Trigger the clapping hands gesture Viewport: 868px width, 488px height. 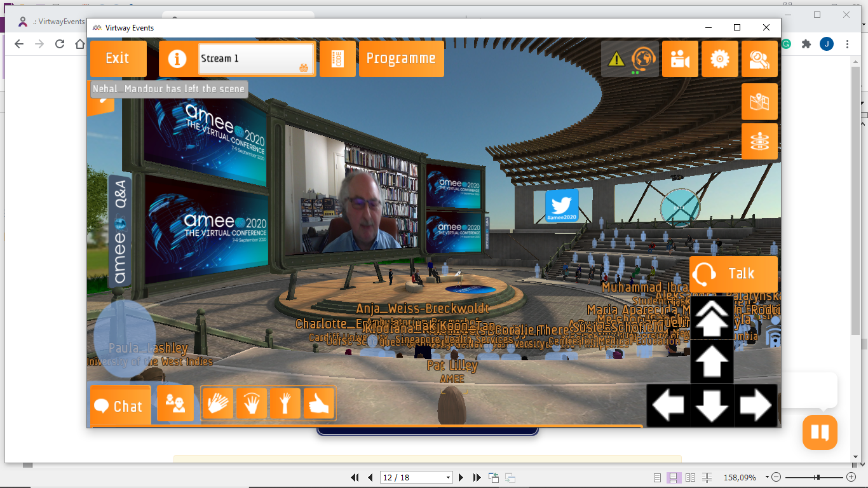click(x=218, y=403)
